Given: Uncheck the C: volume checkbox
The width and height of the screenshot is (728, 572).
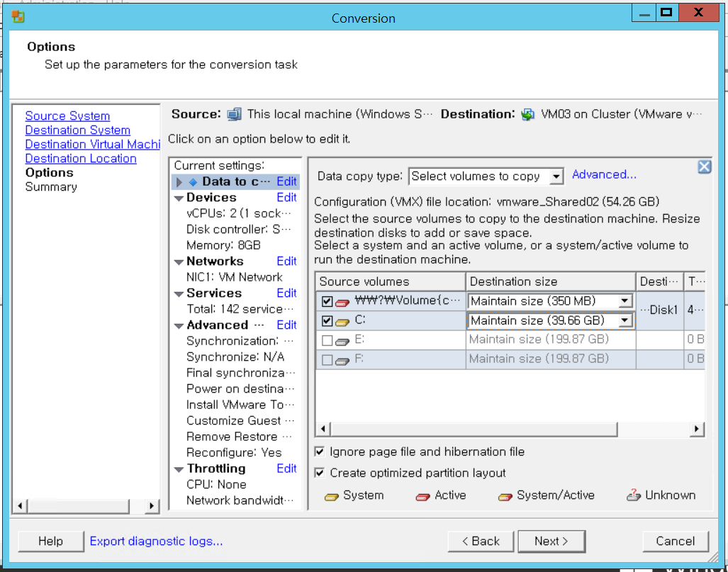Looking at the screenshot, I should coord(327,320).
